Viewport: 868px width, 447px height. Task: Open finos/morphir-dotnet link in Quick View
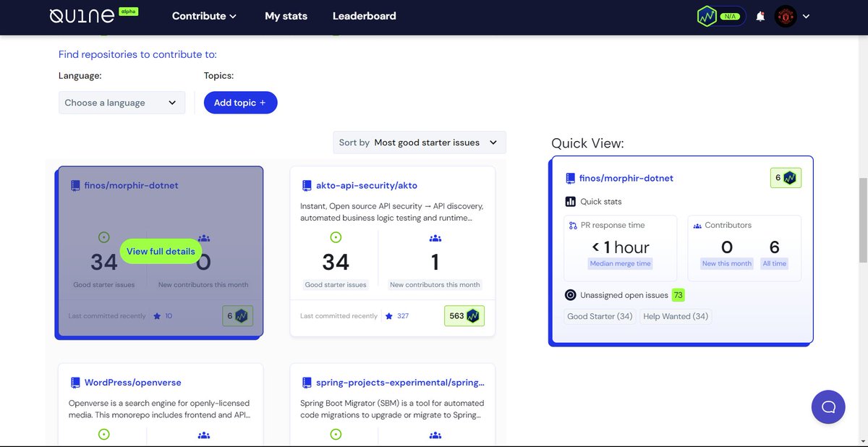click(626, 178)
